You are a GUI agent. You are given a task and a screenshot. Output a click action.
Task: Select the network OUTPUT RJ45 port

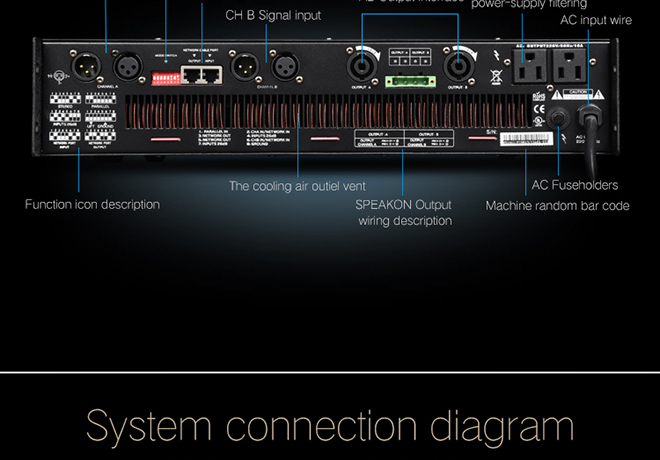192,75
